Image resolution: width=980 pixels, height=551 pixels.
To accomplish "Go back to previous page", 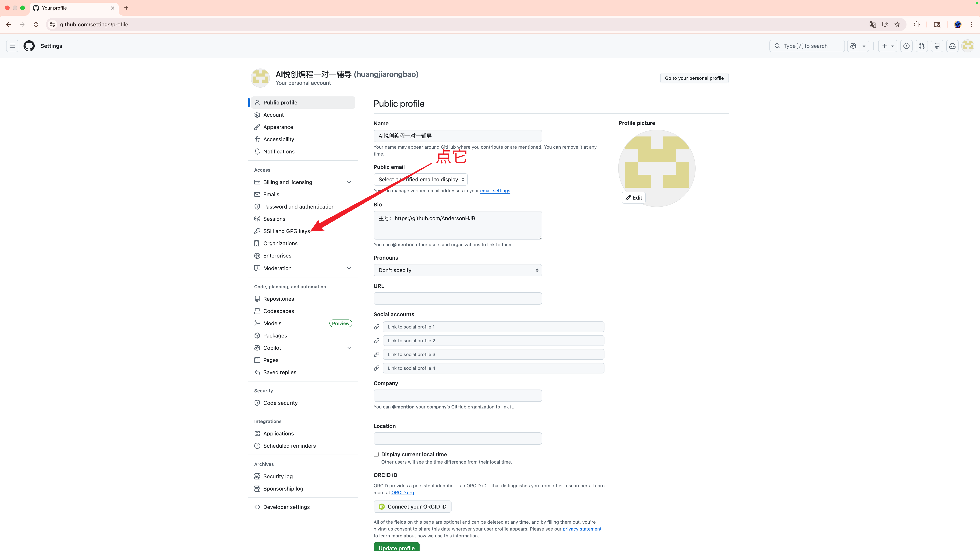I will 8,24.
